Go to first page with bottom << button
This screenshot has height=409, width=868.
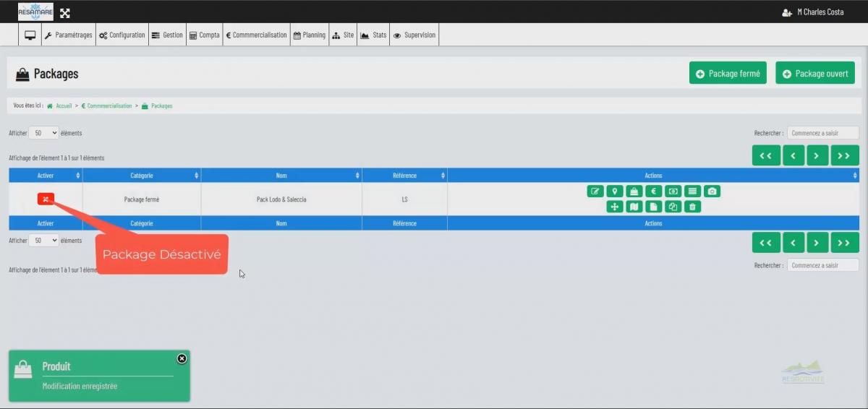point(765,243)
